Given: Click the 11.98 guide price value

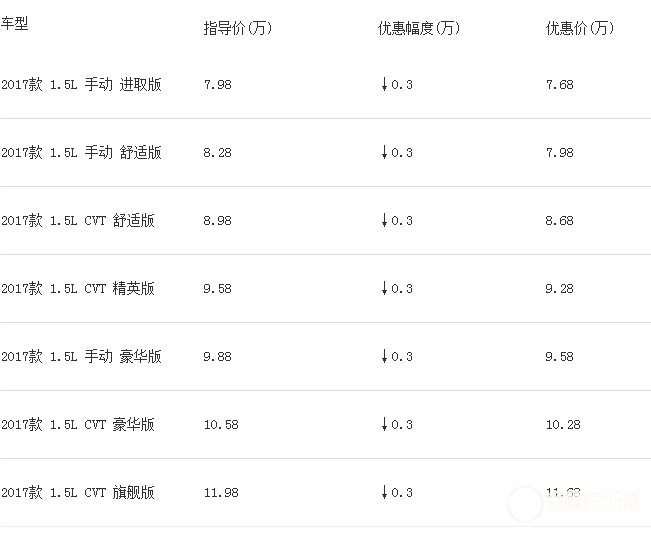Looking at the screenshot, I should [220, 493].
